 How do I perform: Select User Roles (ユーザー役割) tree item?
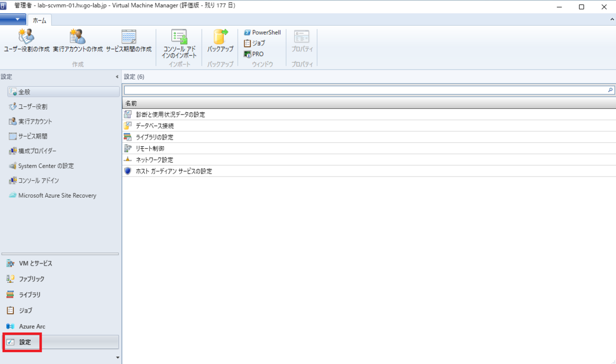tap(33, 107)
